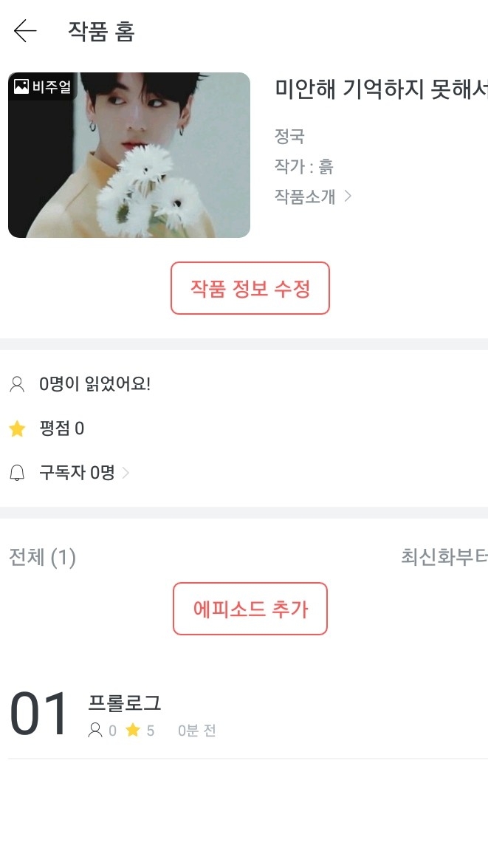Click the episode number 01
Image resolution: width=488 pixels, height=868 pixels.
38,714
